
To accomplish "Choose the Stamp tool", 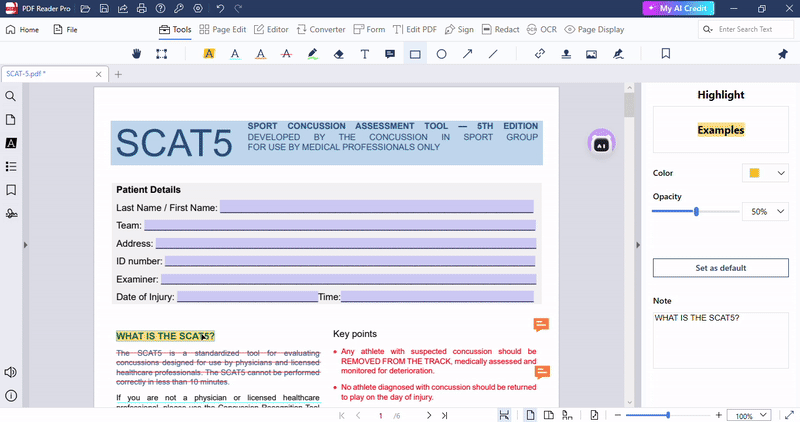I will coord(566,54).
